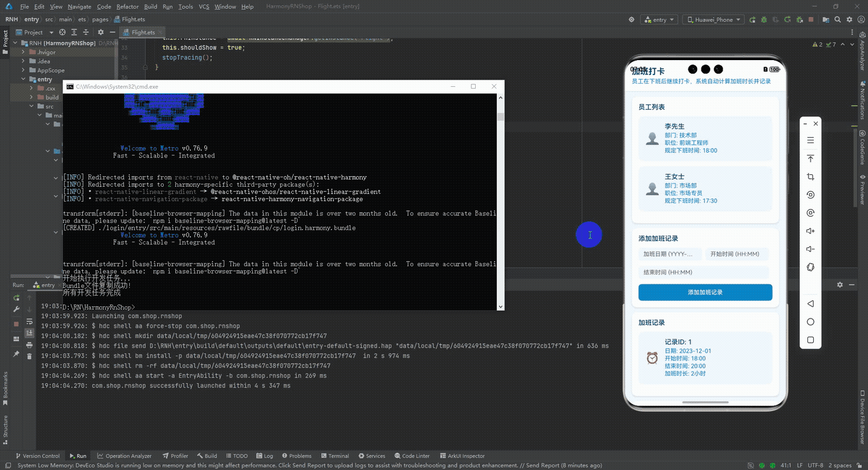
Task: Toggle the CodeGenie side panel
Action: [862, 148]
